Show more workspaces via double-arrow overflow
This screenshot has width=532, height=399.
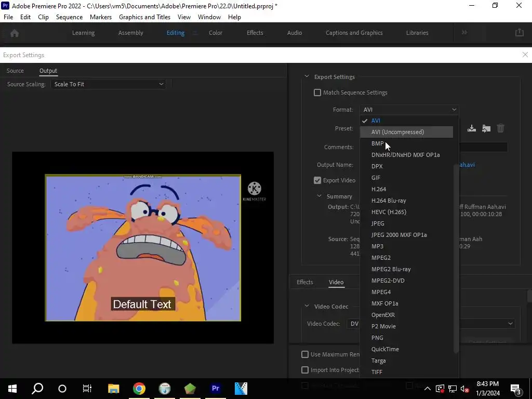click(464, 33)
